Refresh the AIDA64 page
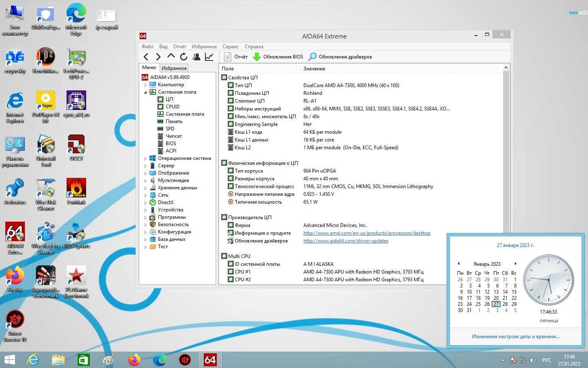 [x=184, y=57]
